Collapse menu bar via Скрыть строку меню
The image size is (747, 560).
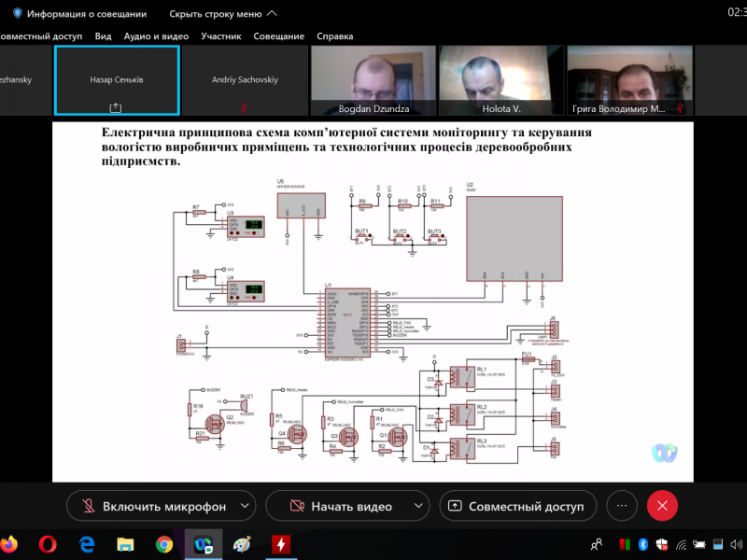coord(223,14)
